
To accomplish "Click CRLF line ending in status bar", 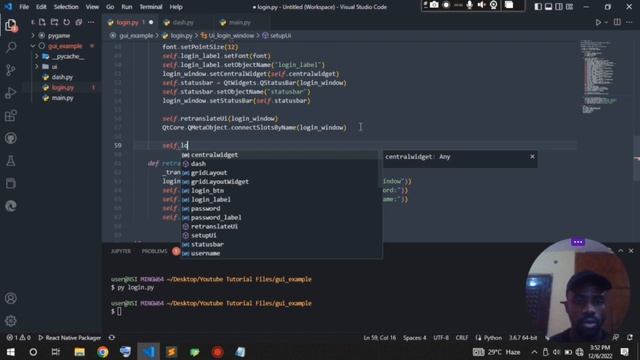I will (462, 338).
